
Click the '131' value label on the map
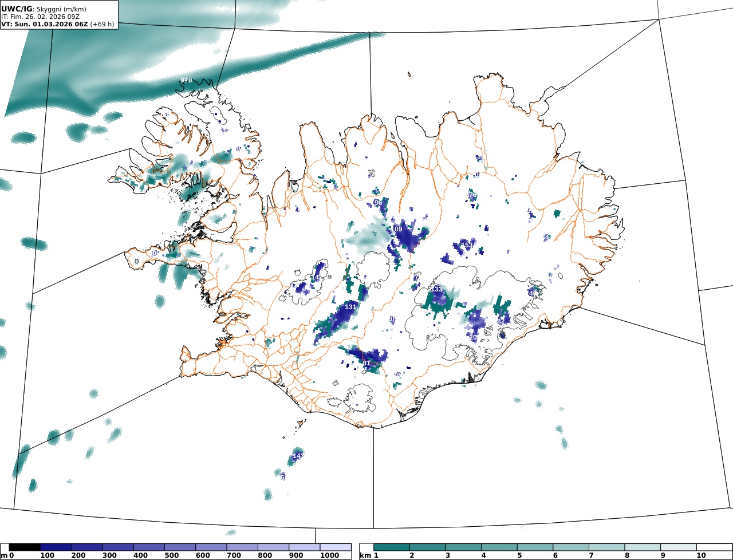(350, 307)
